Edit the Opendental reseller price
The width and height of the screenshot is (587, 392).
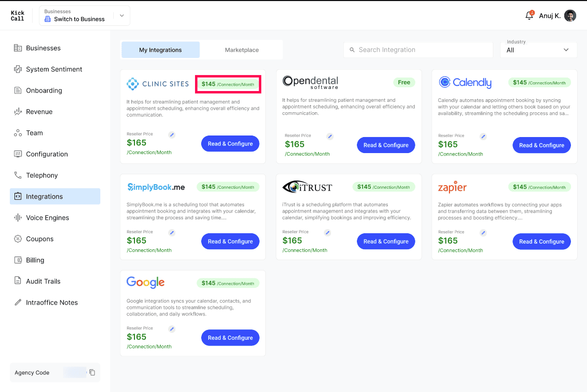tap(330, 137)
